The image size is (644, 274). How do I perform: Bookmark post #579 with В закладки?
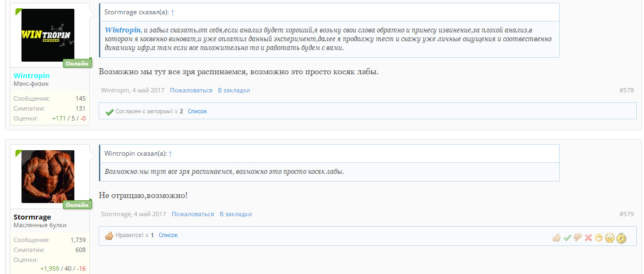tap(235, 214)
